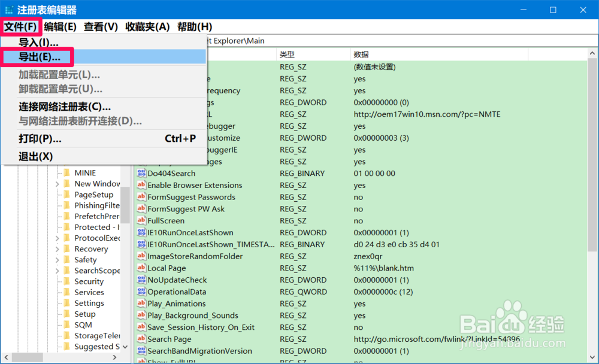Image resolution: width=599 pixels, height=364 pixels.
Task: Click the (数值未设置) data cell
Action: click(x=374, y=67)
